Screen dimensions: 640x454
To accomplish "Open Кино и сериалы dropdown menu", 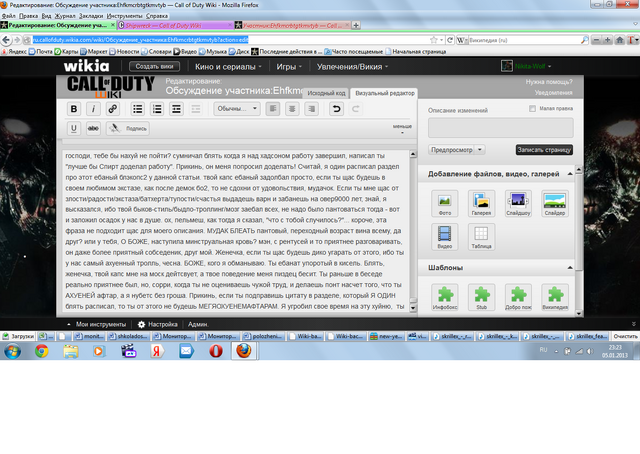I will pos(228,67).
